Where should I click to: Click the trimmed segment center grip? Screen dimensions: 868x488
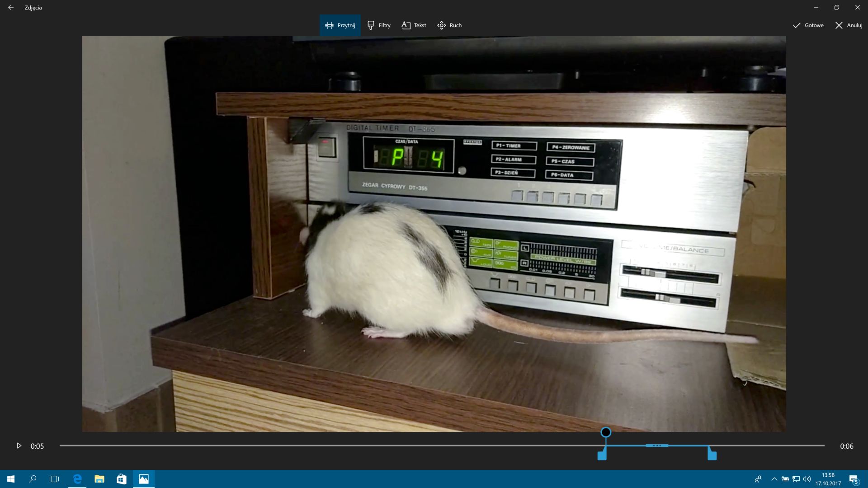(x=657, y=446)
